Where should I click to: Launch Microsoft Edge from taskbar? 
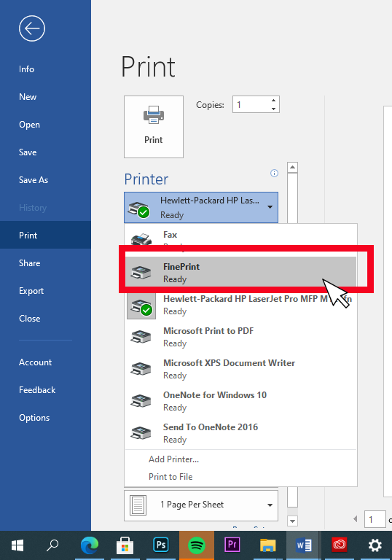pos(89,545)
